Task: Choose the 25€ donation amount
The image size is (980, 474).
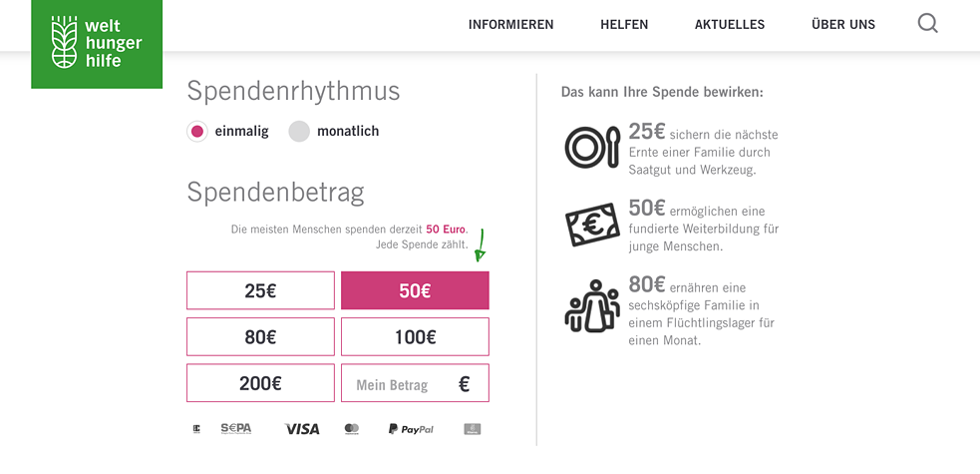Action: [x=260, y=290]
